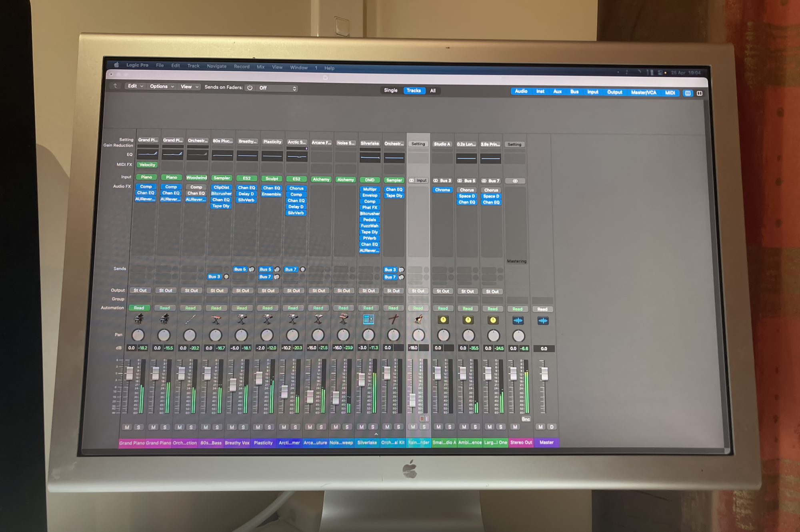Viewport: 800px width, 532px height.
Task: Open the Mix menu
Action: [x=260, y=67]
